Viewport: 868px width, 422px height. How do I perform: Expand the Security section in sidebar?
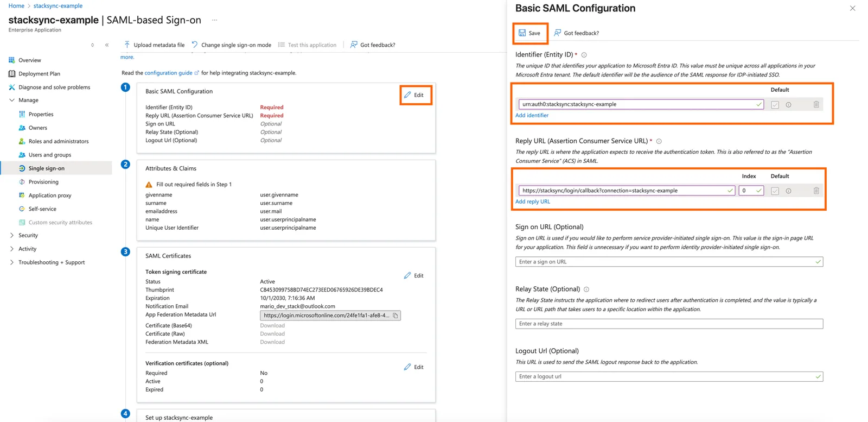12,236
